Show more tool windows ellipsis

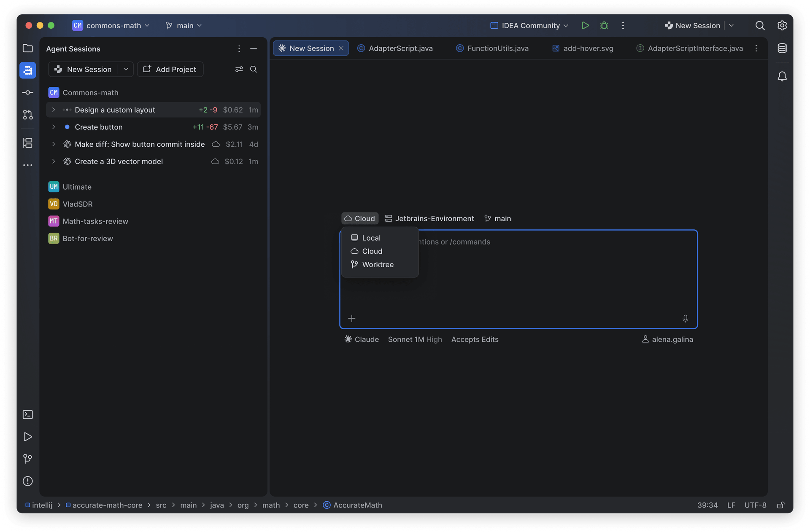coord(27,165)
